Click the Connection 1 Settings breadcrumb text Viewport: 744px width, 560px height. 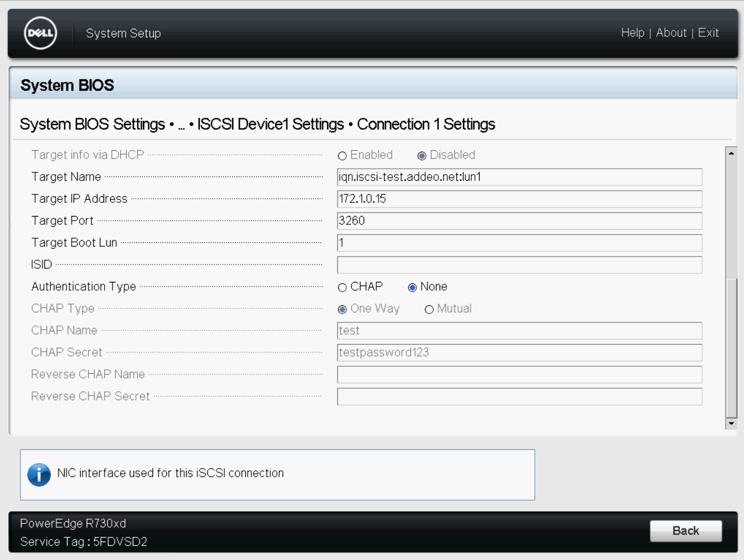tap(426, 124)
